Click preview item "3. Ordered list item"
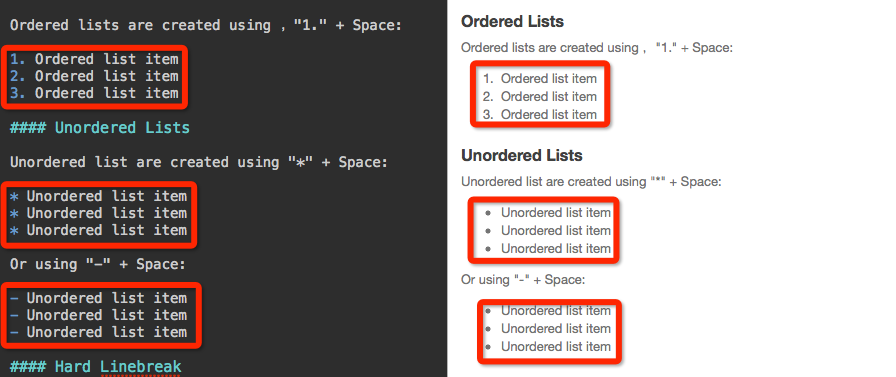Image resolution: width=896 pixels, height=377 pixels. pos(539,115)
